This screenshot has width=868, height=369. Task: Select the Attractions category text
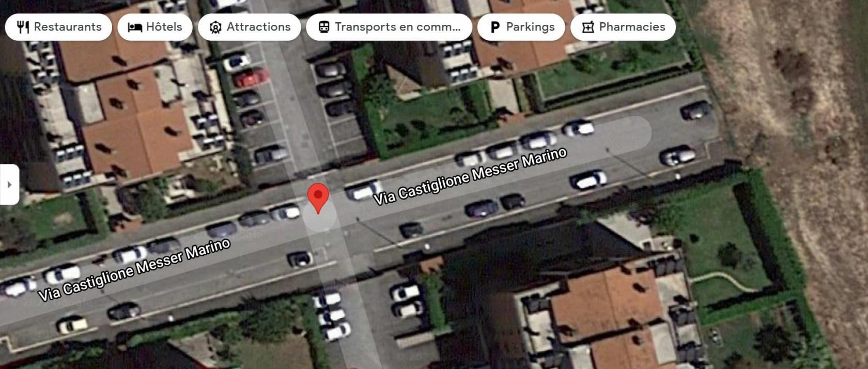point(258,27)
